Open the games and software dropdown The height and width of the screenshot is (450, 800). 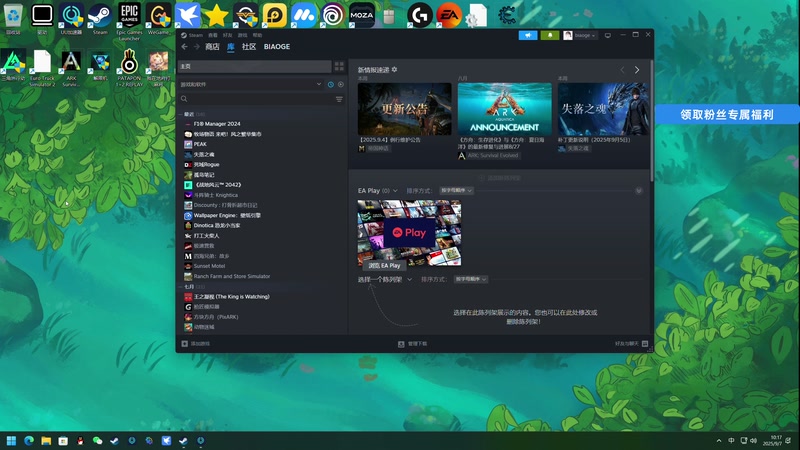pyautogui.click(x=251, y=84)
